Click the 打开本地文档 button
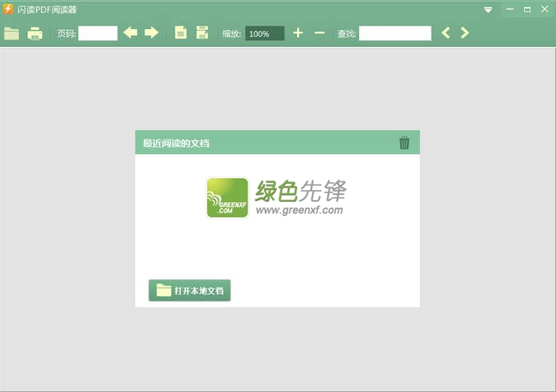556x392 pixels. [x=189, y=290]
